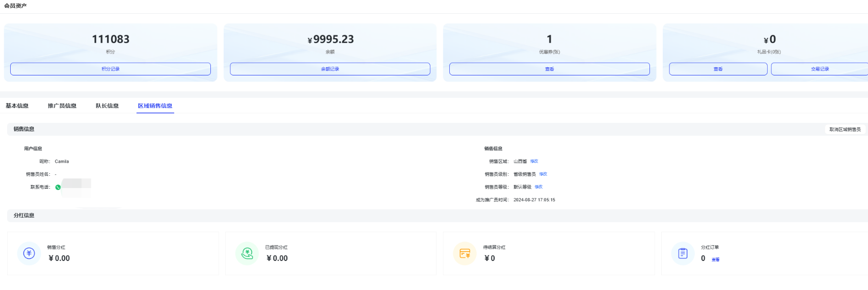Image resolution: width=868 pixels, height=290 pixels.
Task: Click 修改 next to 销售员级别
Action: pos(543,174)
